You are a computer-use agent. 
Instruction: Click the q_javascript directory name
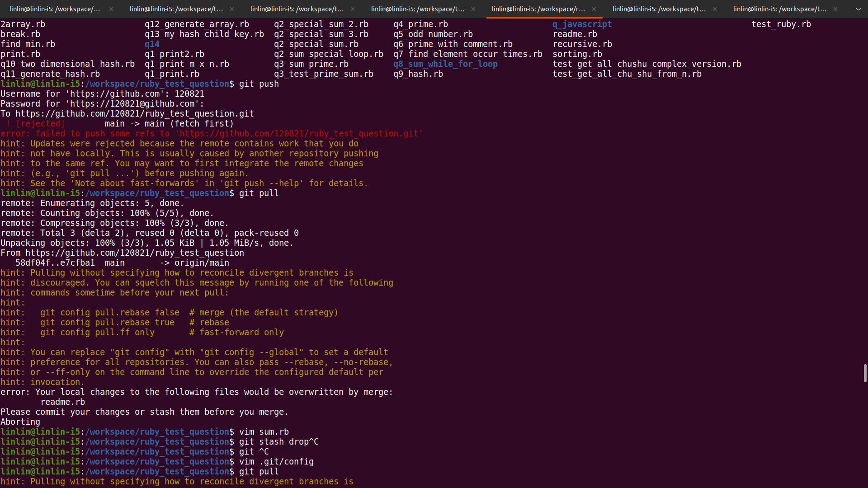(x=582, y=24)
